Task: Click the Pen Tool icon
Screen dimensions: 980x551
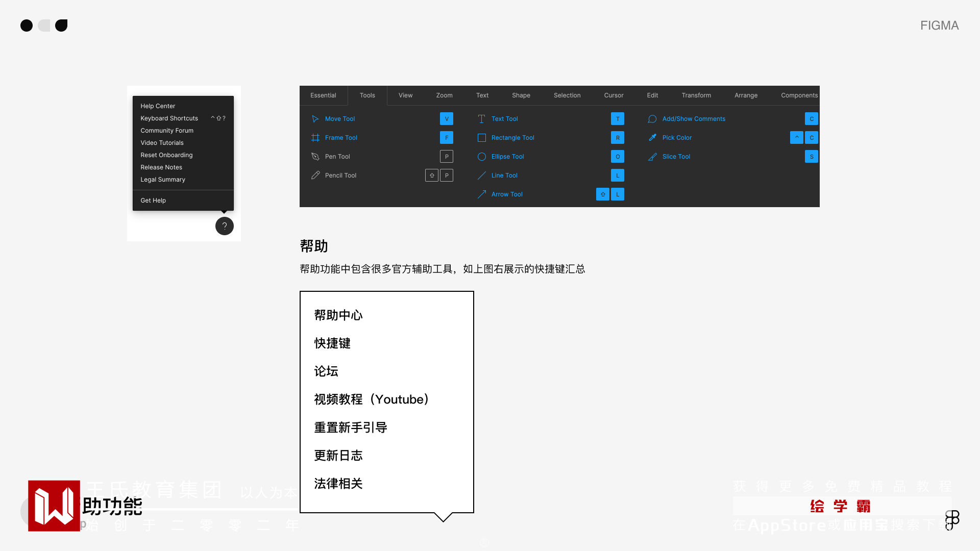Action: [x=315, y=157]
